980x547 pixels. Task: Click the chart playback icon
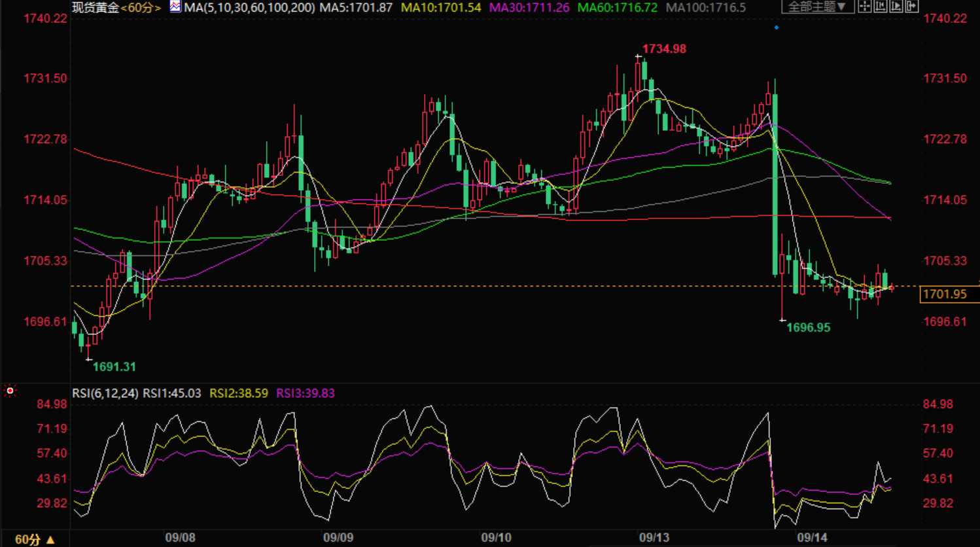(x=896, y=7)
